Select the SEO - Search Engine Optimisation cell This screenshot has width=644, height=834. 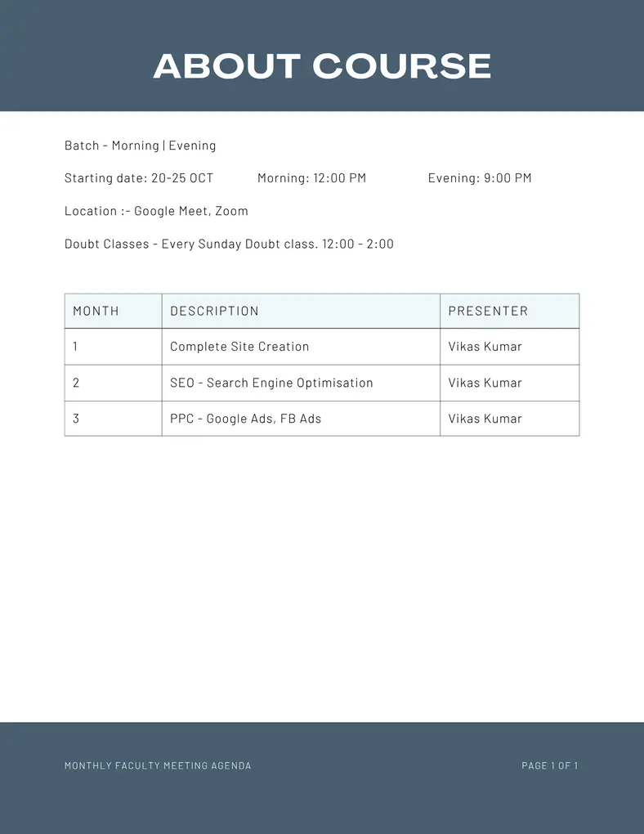[271, 383]
